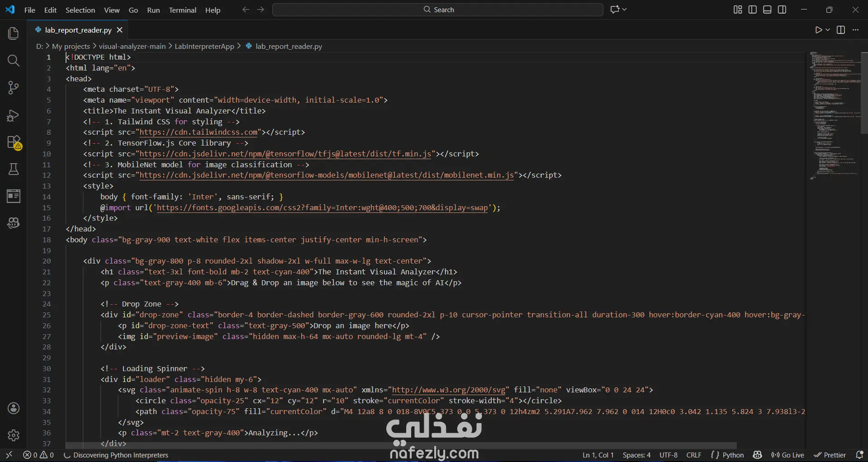Open the Explorer view in the activity bar
This screenshot has width=868, height=462.
[14, 33]
